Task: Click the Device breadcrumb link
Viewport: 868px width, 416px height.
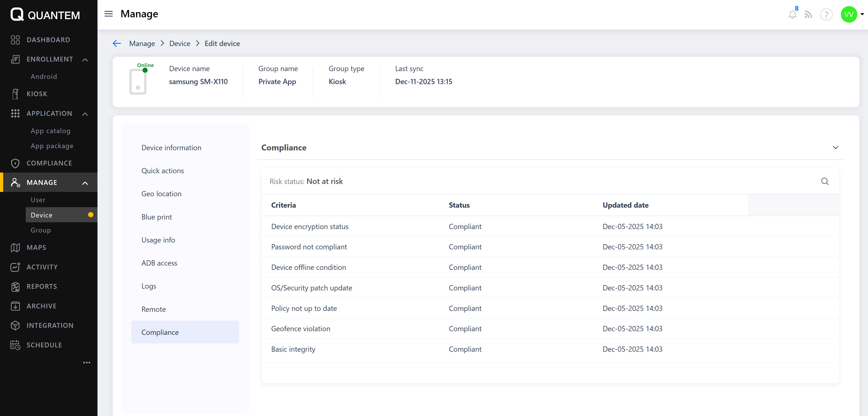Action: pos(180,44)
